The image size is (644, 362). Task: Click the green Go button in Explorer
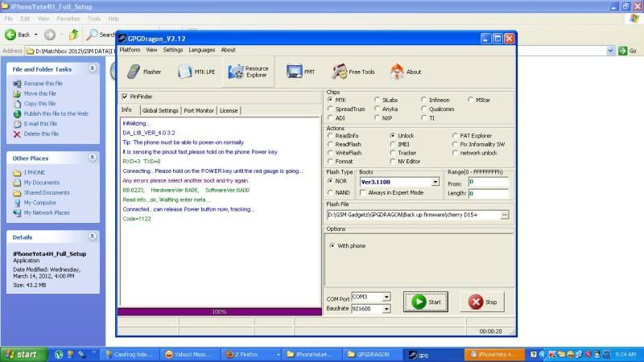627,51
